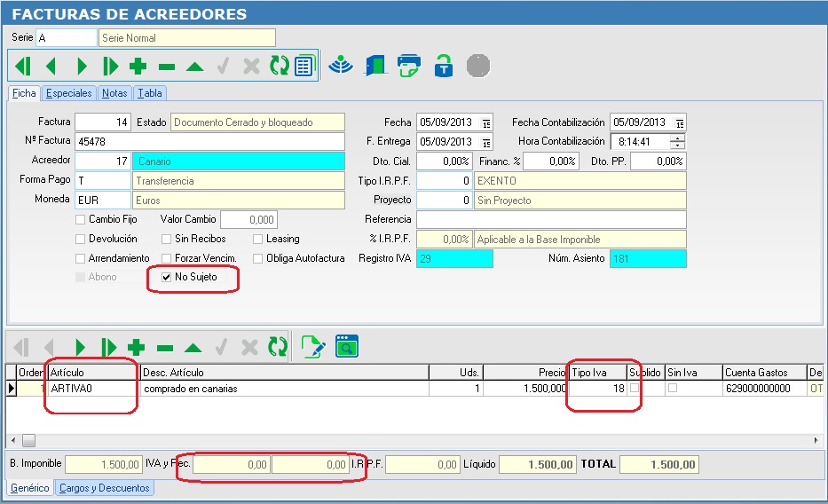This screenshot has height=504, width=828.
Task: Click the Nº Factura field 45478
Action: [x=209, y=142]
